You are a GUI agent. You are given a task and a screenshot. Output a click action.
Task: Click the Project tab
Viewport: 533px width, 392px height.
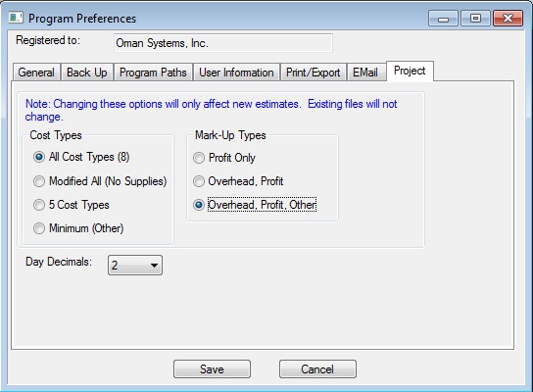pos(410,71)
